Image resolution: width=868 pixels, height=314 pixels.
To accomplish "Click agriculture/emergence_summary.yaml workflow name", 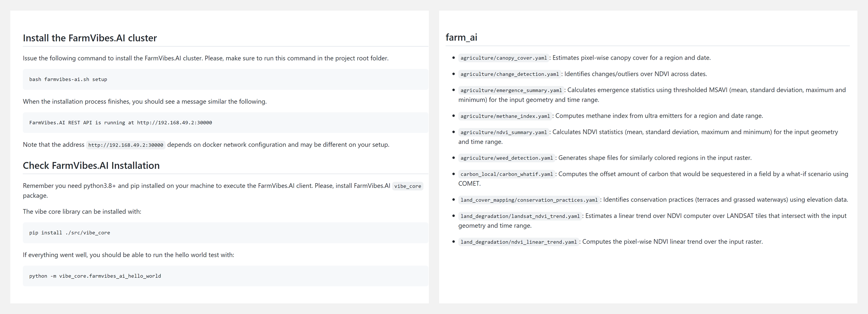I will tap(511, 90).
